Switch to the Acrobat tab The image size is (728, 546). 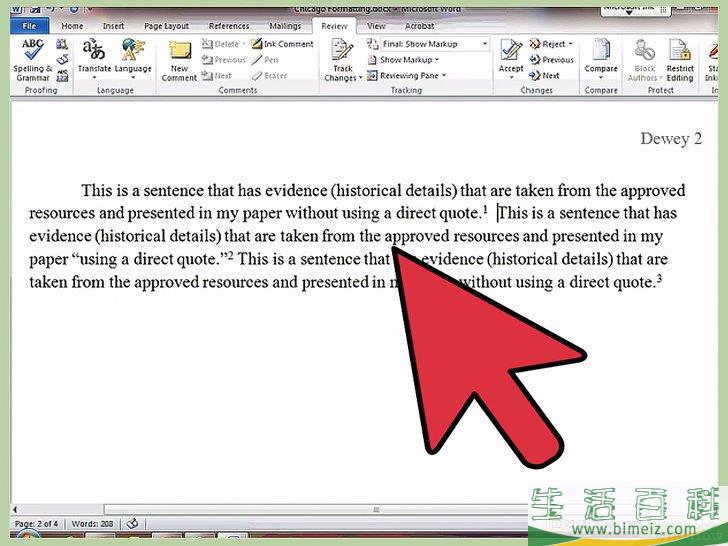419,26
